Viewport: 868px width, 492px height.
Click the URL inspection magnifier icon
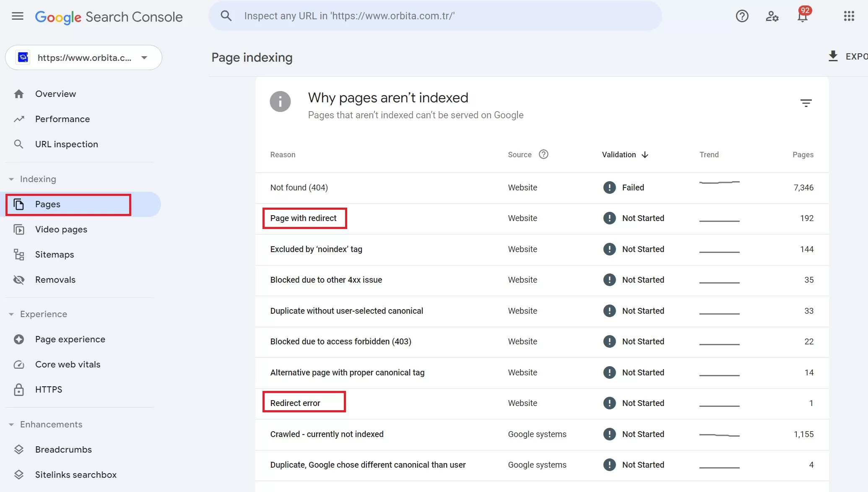19,144
